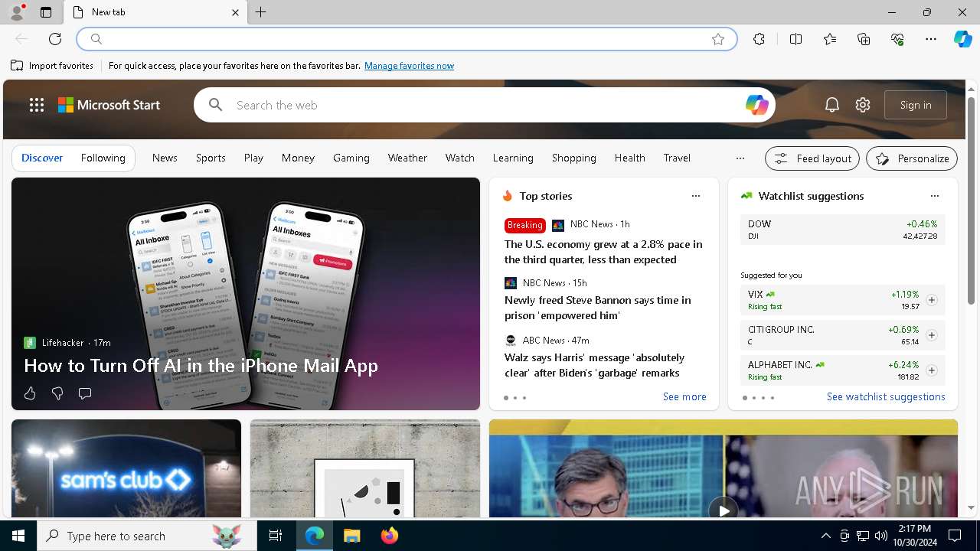Image resolution: width=980 pixels, height=551 pixels.
Task: Open the Gaming category
Action: (351, 158)
